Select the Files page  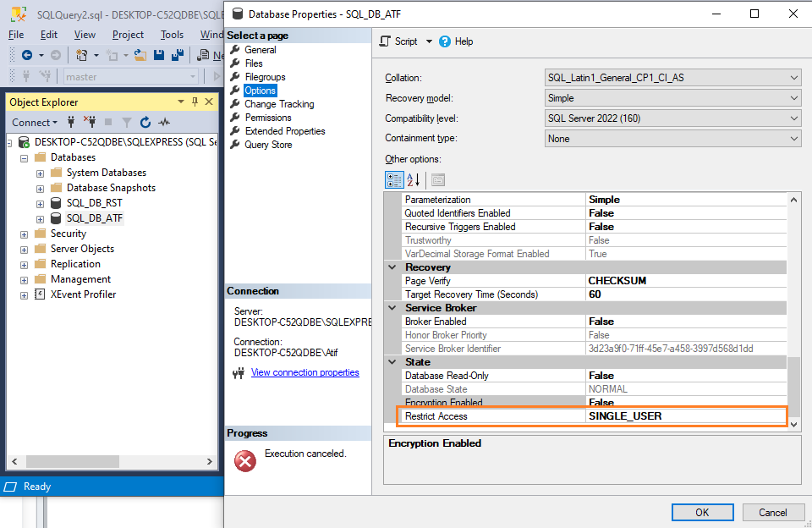pyautogui.click(x=254, y=63)
